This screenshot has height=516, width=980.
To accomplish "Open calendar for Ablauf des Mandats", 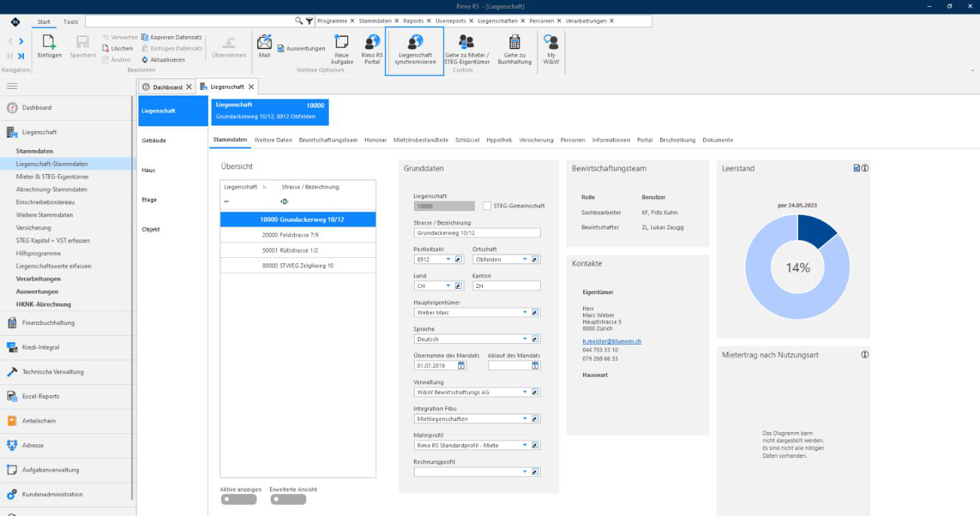I will 535,365.
